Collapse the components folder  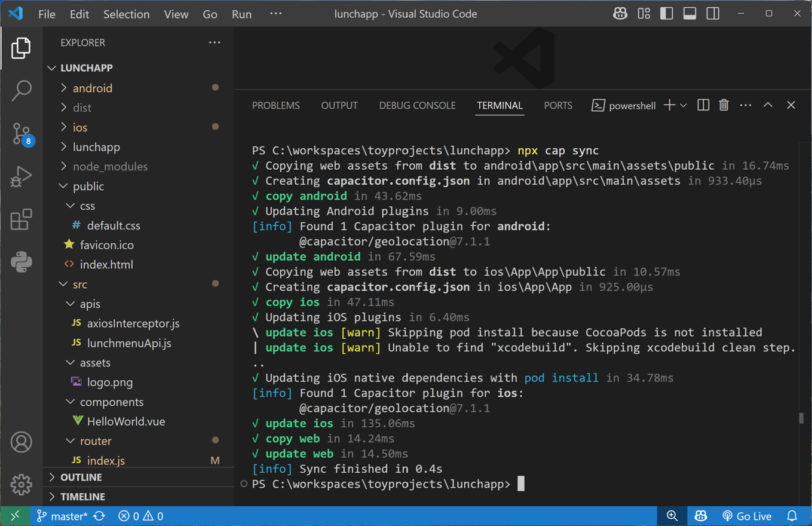point(139,402)
